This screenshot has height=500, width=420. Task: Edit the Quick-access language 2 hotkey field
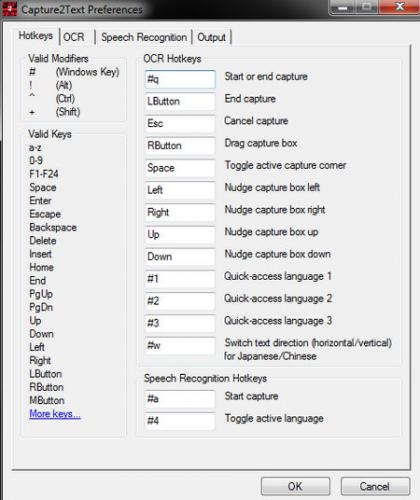pyautogui.click(x=180, y=301)
